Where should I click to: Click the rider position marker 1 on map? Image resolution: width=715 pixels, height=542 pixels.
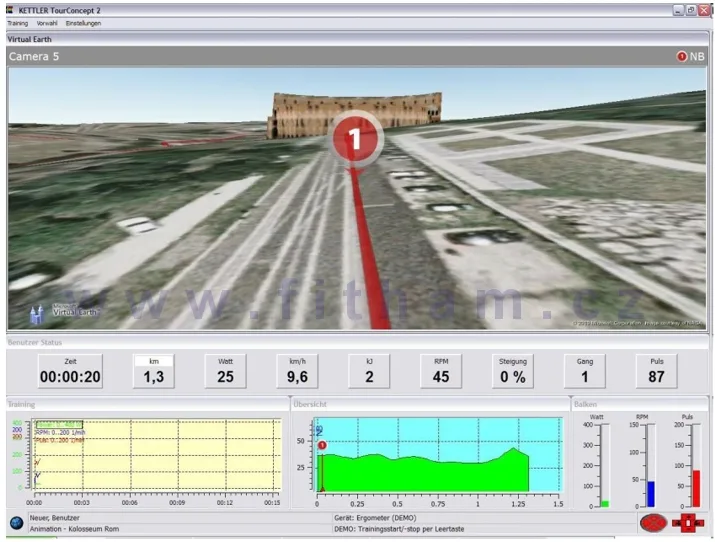coord(355,139)
